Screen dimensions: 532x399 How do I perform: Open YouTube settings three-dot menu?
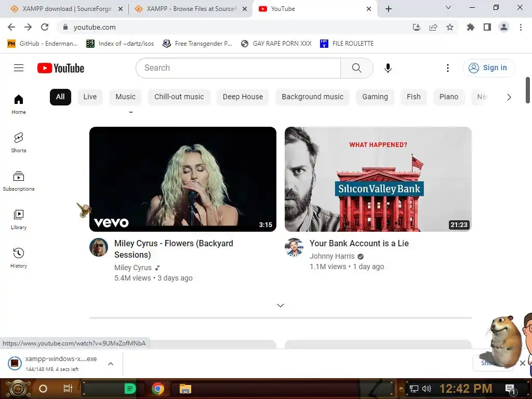pos(447,68)
